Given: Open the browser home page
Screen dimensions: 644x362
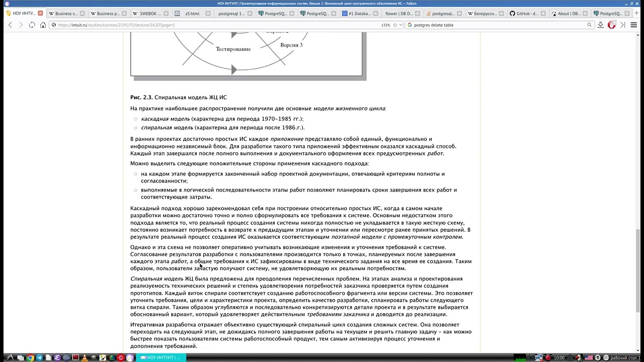Looking at the screenshot, I should pyautogui.click(x=43, y=25).
